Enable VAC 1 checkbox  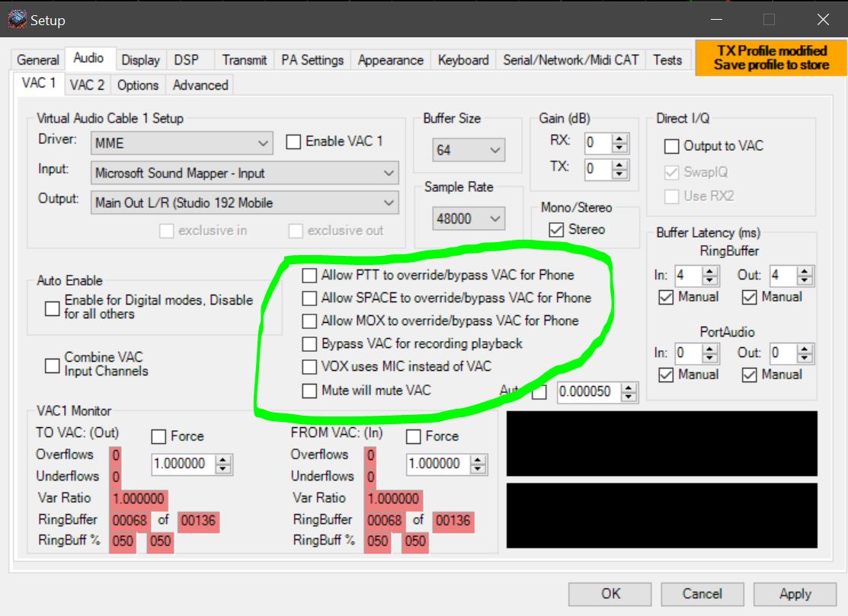click(x=293, y=142)
